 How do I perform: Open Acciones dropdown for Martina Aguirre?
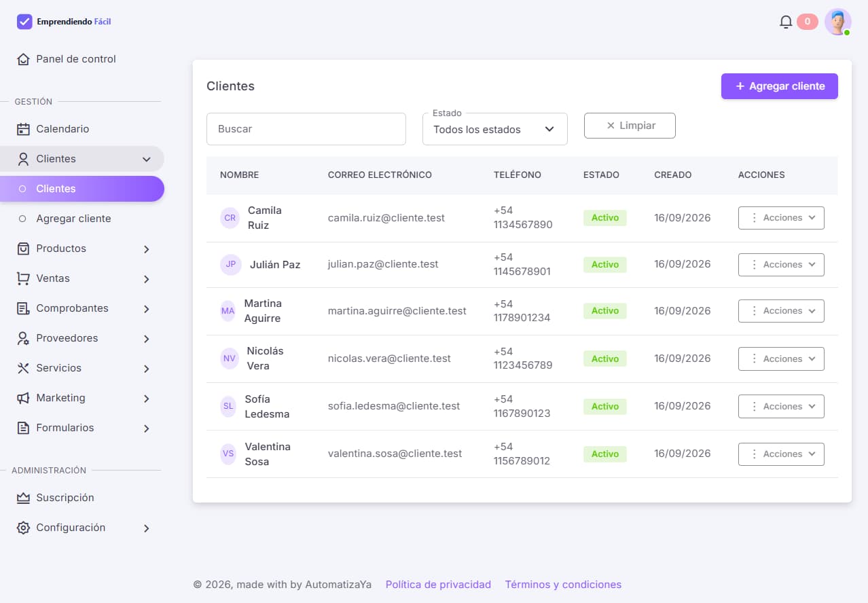[781, 311]
